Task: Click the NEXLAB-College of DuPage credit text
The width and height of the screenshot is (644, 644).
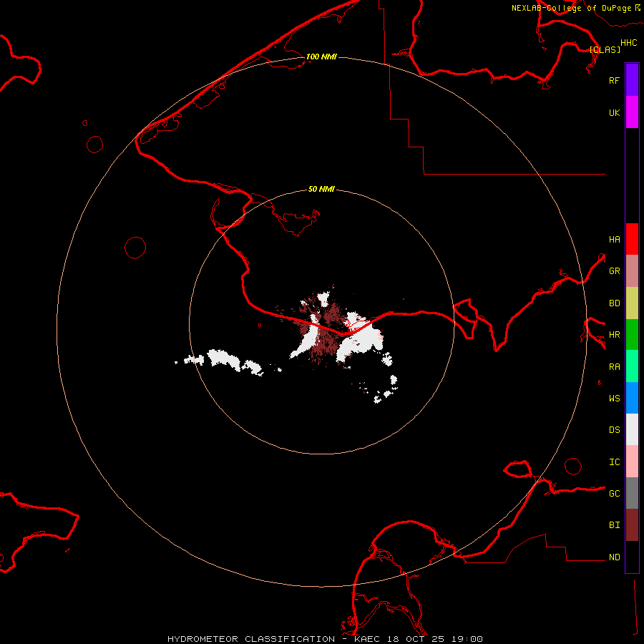Action: tap(571, 8)
